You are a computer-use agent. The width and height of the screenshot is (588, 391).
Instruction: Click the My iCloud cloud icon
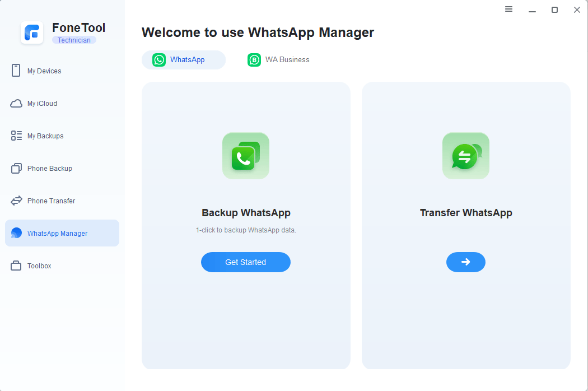tap(16, 104)
